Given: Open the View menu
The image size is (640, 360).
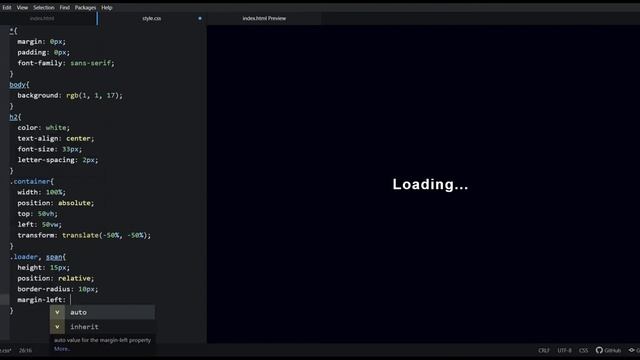Looking at the screenshot, I should 22,7.
